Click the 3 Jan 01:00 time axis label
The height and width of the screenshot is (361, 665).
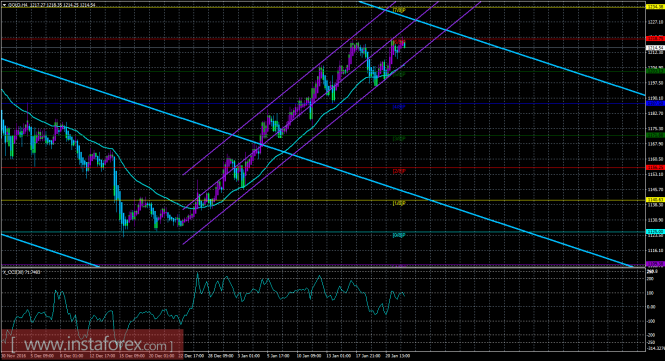[249, 356]
